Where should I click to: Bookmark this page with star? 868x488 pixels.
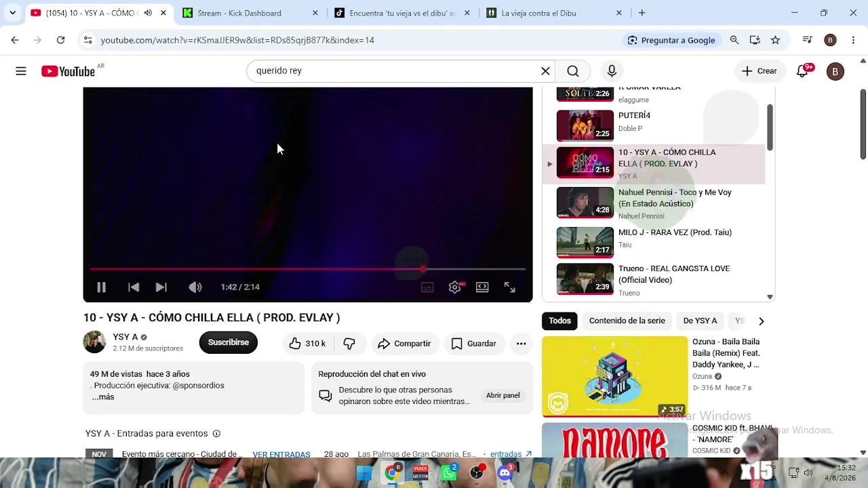[776, 41]
